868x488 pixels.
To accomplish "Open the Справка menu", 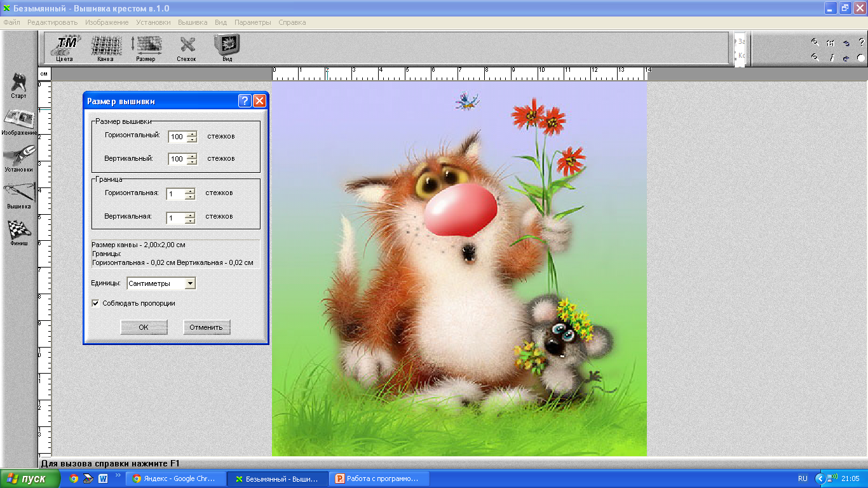I will point(292,22).
